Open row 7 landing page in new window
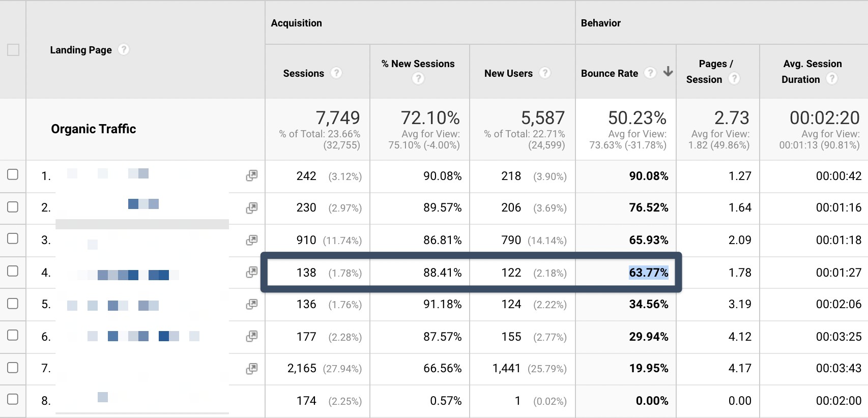This screenshot has height=418, width=868. coord(251,368)
